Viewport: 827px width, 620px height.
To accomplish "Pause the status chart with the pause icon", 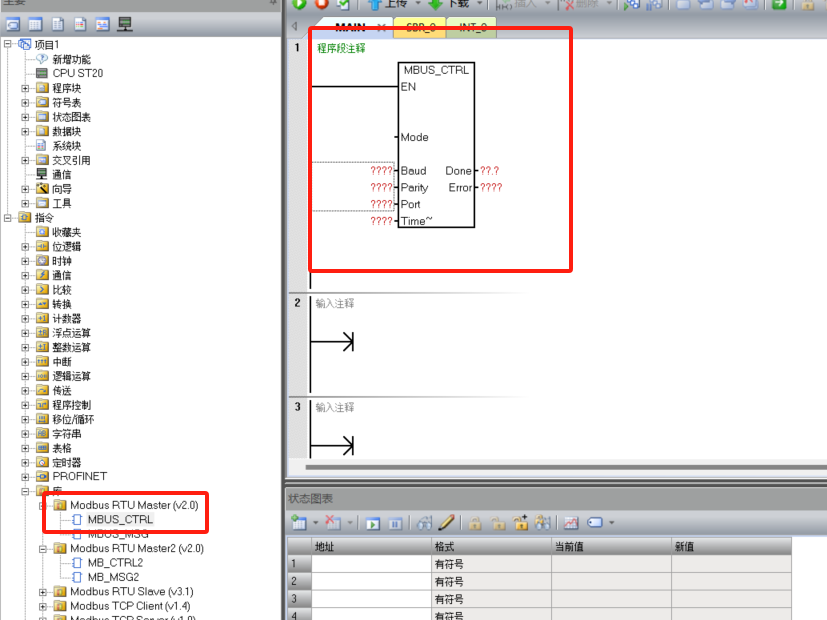I will click(x=395, y=523).
